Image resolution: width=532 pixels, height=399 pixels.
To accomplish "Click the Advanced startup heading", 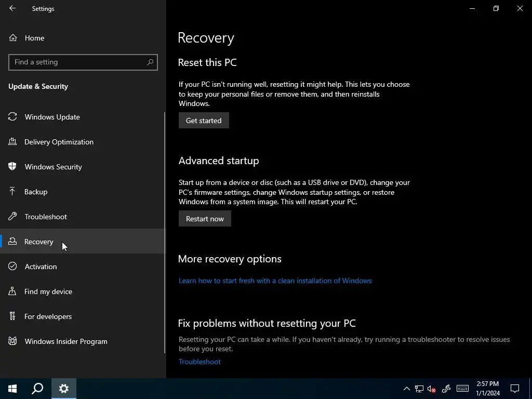I will (219, 161).
